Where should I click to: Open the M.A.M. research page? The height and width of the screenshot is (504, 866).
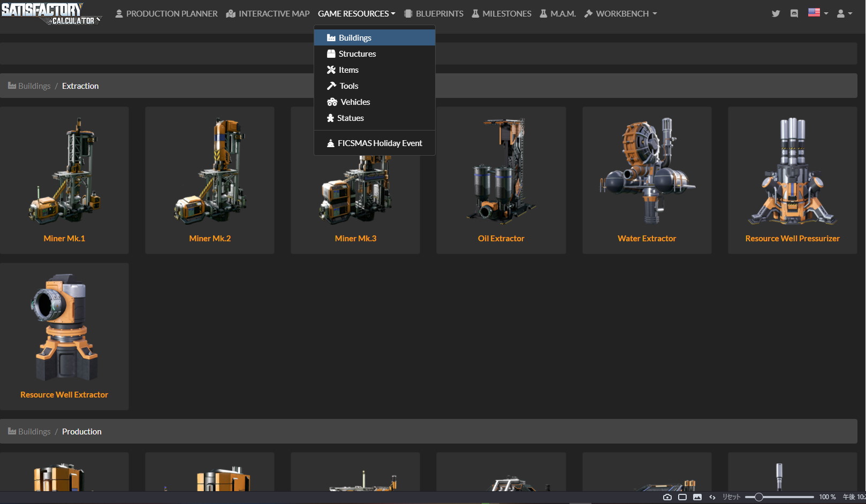[558, 13]
